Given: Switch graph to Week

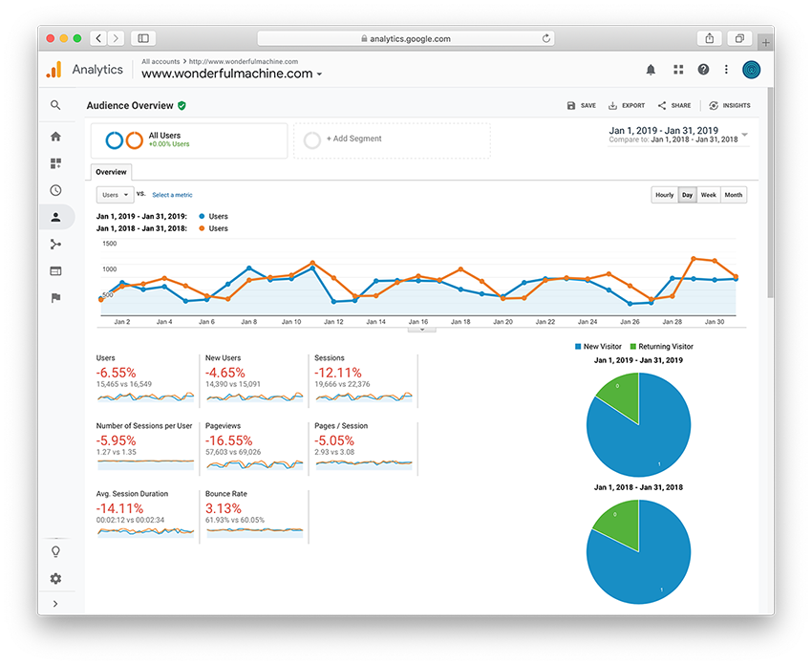Looking at the screenshot, I should [x=709, y=195].
